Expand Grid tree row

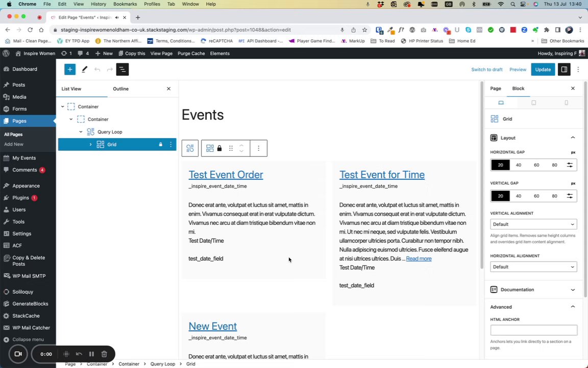90,145
